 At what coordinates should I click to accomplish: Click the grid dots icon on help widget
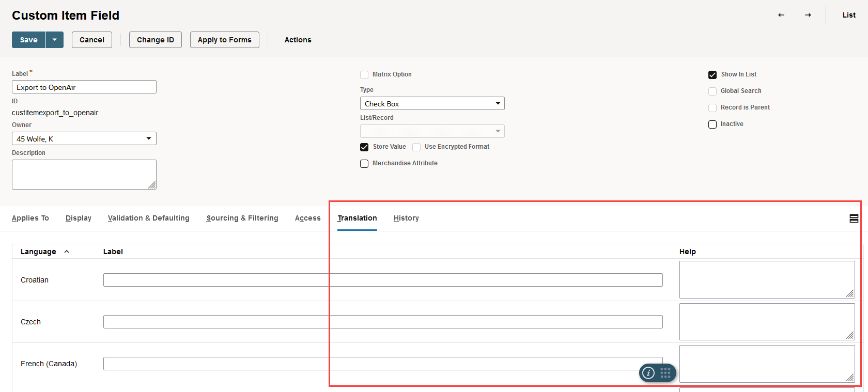coord(665,373)
